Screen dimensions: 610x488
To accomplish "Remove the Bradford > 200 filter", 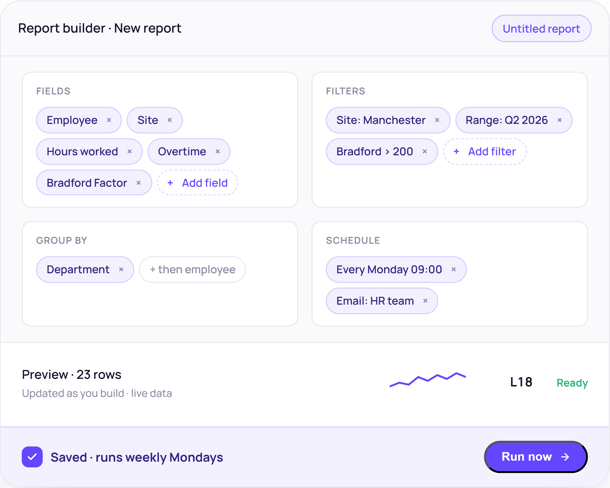I will click(x=425, y=151).
